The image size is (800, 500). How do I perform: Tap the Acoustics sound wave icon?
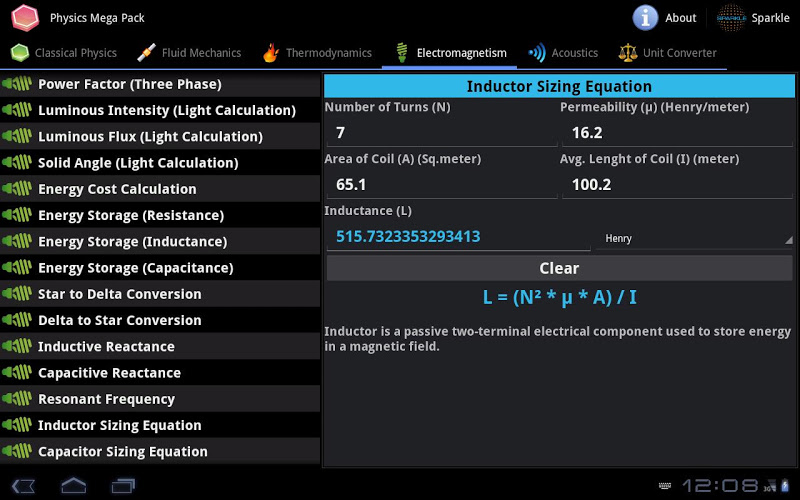(537, 53)
